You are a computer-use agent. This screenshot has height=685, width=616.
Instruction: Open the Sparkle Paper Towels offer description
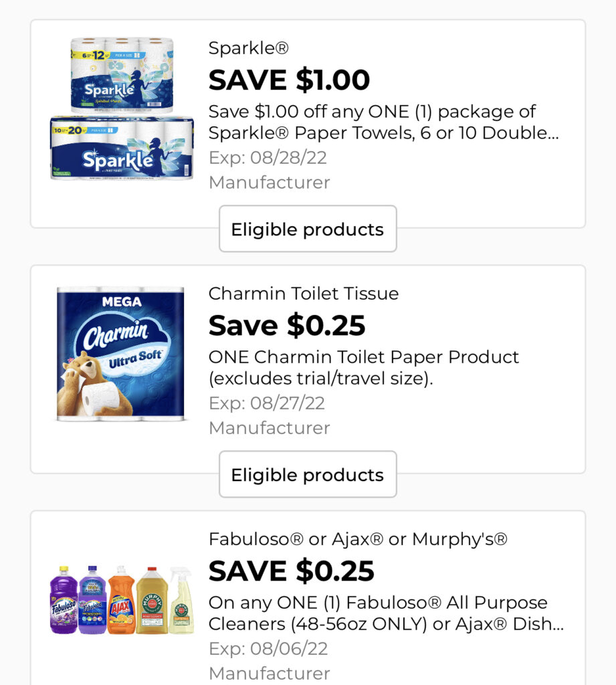383,122
